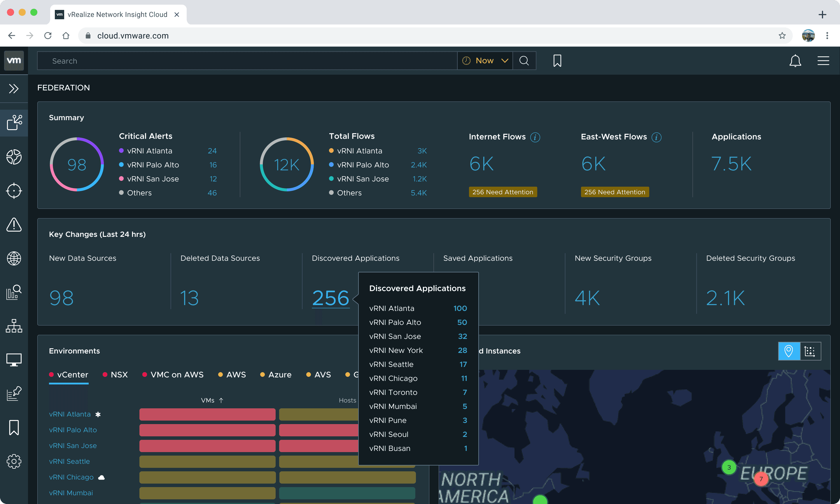Open the analytics chart-search sidebar icon
The width and height of the screenshot is (840, 504).
14,292
